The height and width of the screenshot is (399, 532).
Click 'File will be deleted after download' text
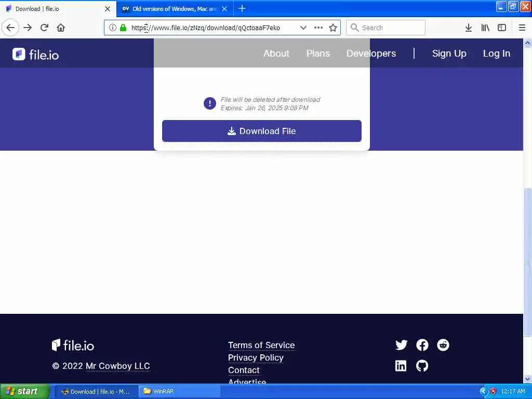[270, 99]
